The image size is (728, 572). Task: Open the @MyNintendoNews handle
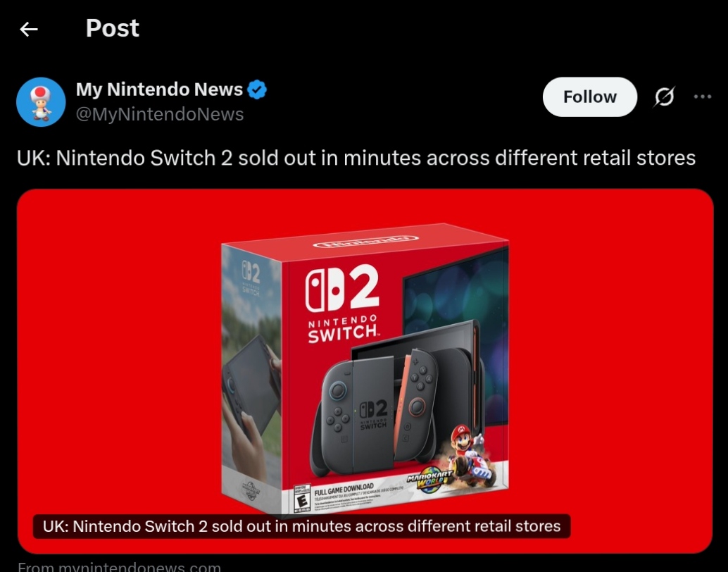coord(160,114)
